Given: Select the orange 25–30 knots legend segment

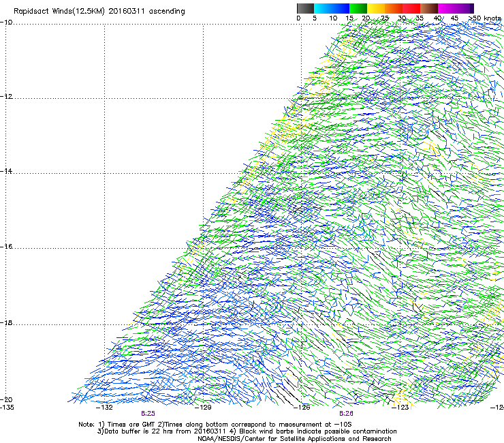Looking at the screenshot, I should click(x=394, y=8).
